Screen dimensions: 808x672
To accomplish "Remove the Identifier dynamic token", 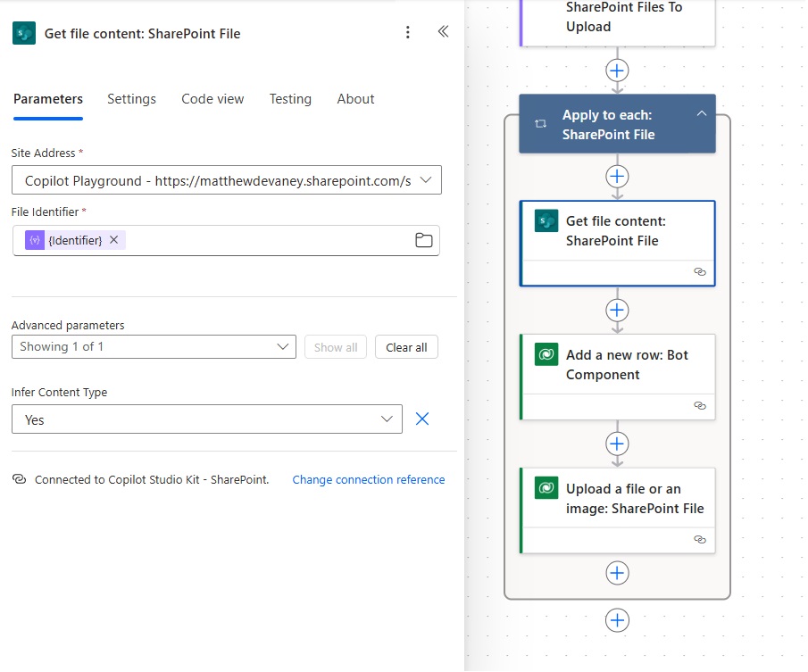I will 114,240.
